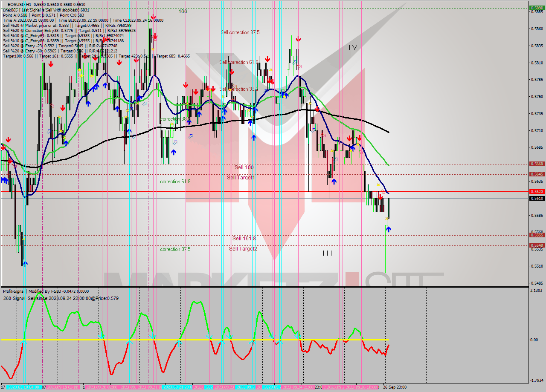Select the hollow blue up arrow near correction 61.8

click(175, 143)
